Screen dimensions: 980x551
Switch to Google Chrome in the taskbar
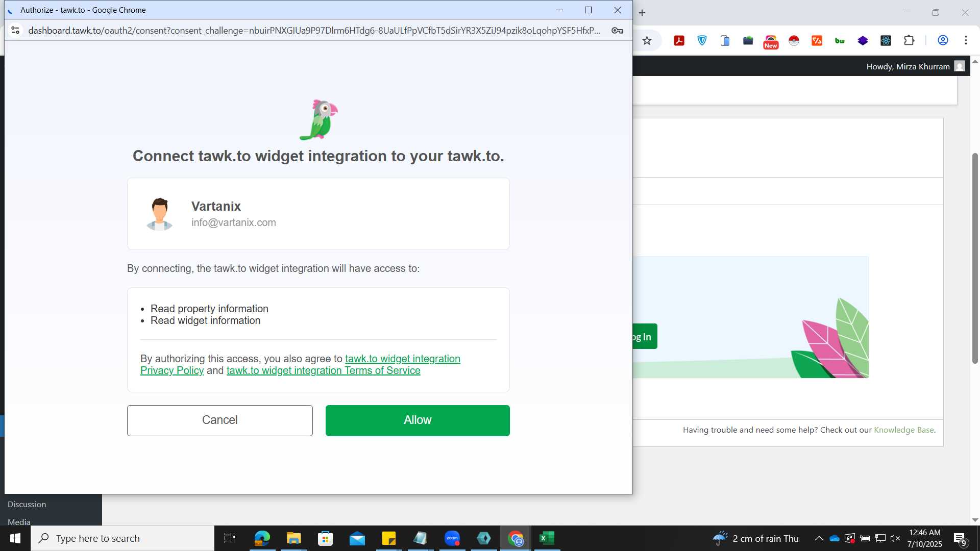pos(516,538)
